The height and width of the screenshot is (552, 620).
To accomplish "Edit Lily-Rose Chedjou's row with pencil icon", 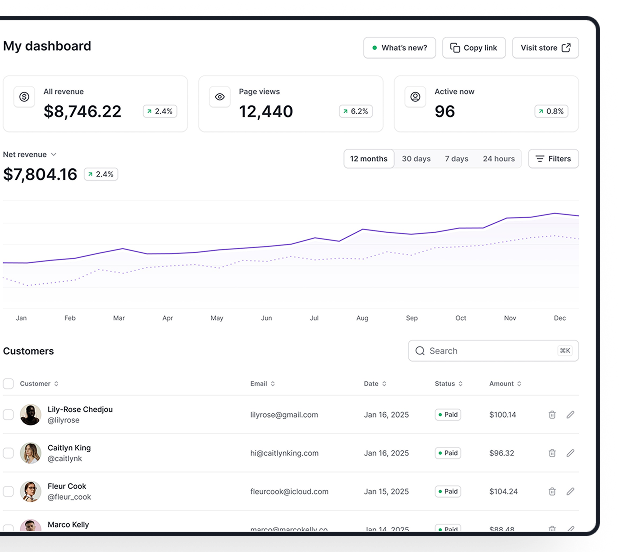I will click(x=570, y=414).
